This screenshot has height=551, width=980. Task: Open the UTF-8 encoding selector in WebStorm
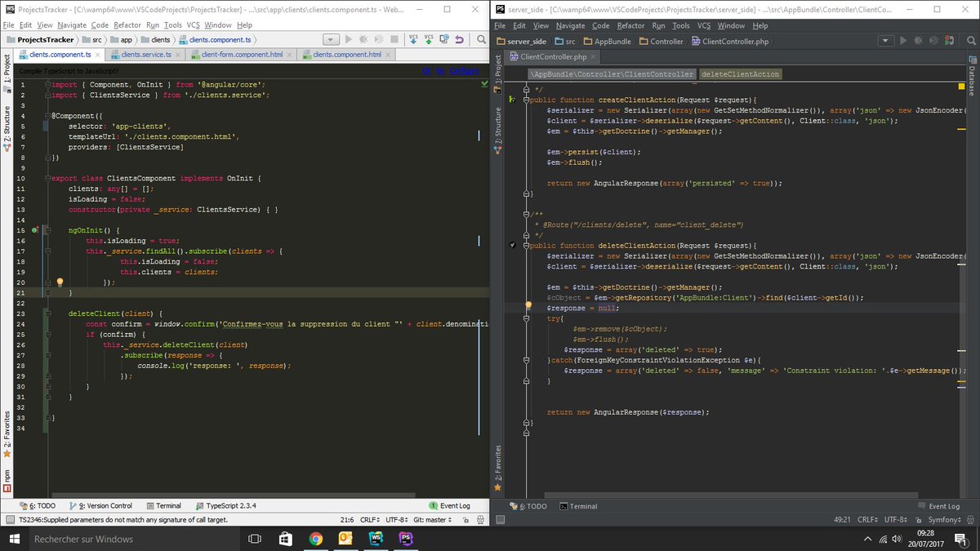[x=397, y=519]
